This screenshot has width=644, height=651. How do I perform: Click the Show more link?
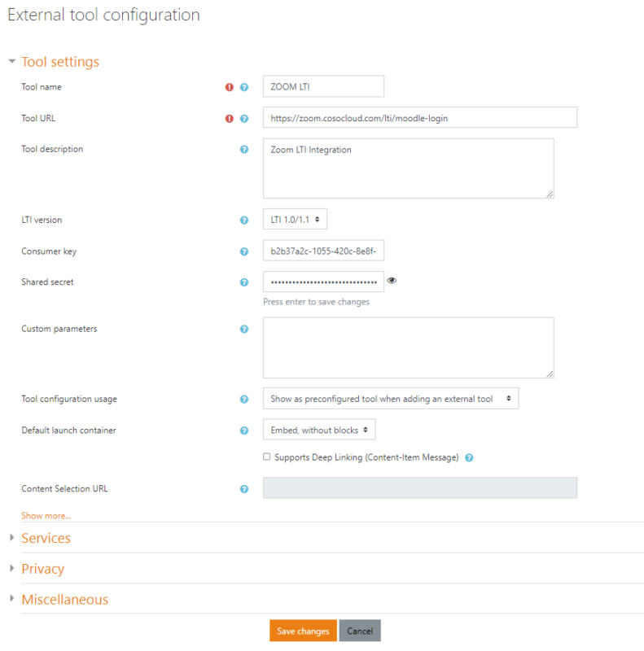46,515
